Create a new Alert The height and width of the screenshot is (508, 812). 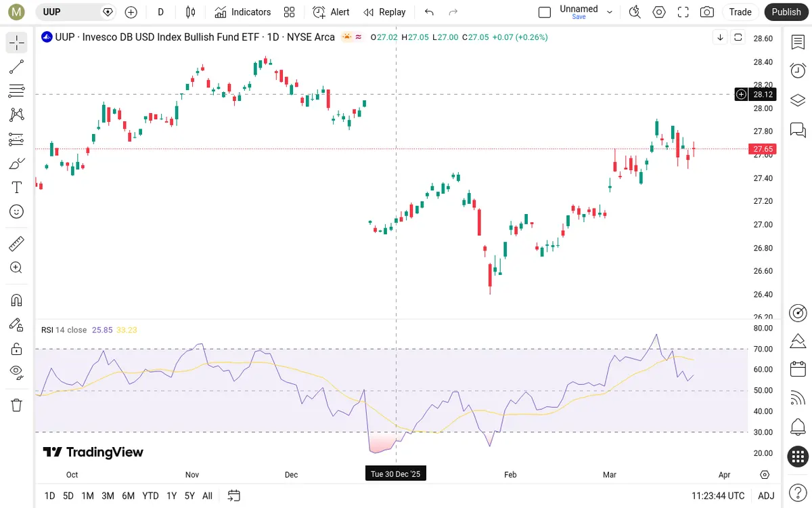tap(332, 12)
